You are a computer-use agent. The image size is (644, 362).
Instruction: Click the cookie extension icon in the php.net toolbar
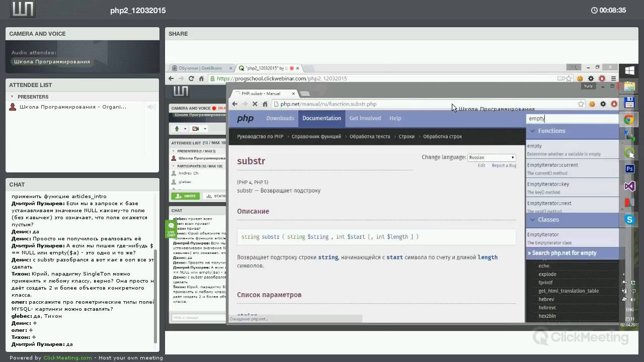pos(592,104)
